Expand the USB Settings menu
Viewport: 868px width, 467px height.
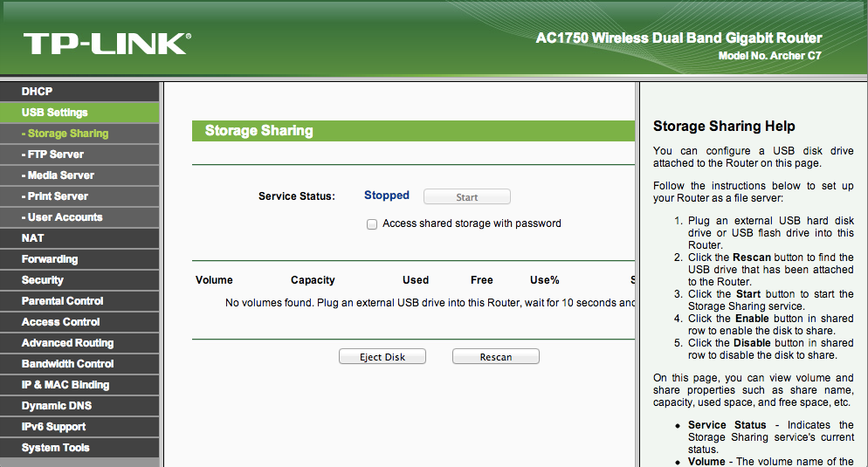click(55, 113)
